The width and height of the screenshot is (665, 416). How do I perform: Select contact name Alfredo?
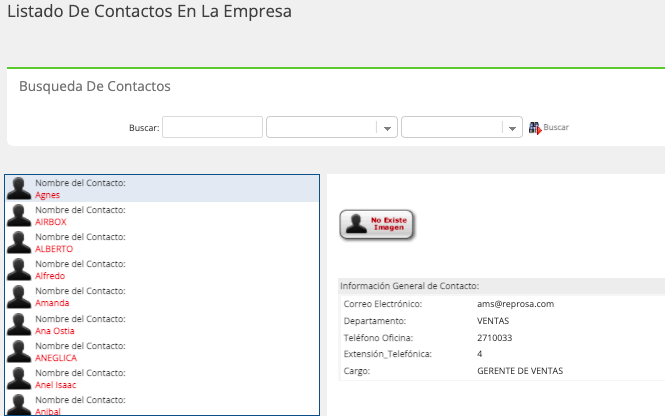tap(50, 276)
